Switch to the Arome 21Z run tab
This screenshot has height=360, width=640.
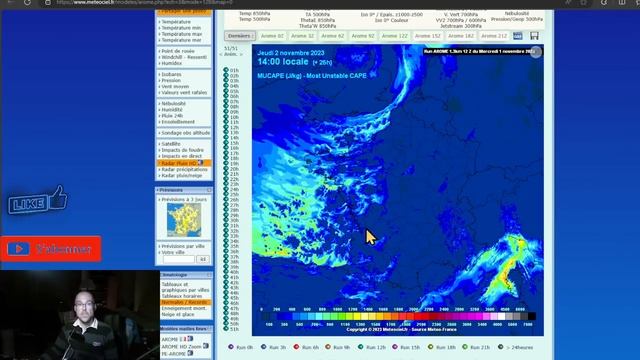coord(494,36)
